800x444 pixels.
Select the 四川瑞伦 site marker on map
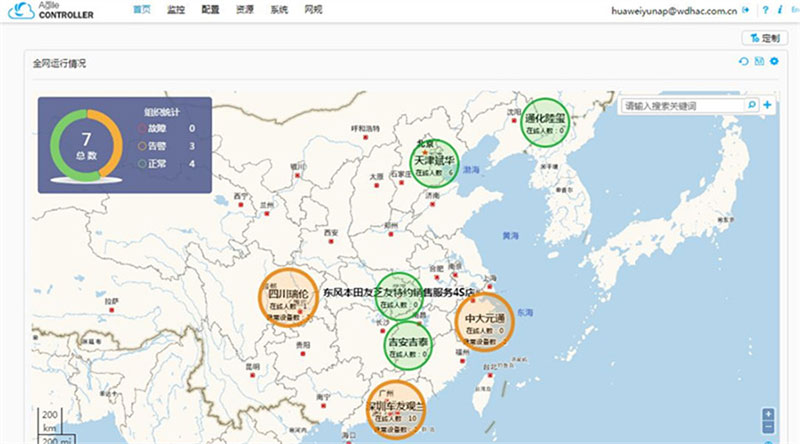[289, 298]
